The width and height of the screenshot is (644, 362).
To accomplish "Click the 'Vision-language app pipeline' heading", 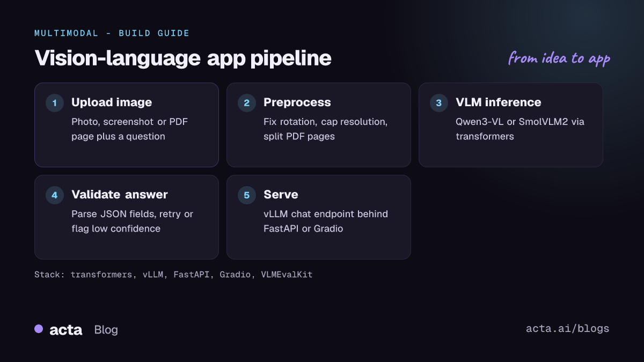I will pyautogui.click(x=183, y=58).
